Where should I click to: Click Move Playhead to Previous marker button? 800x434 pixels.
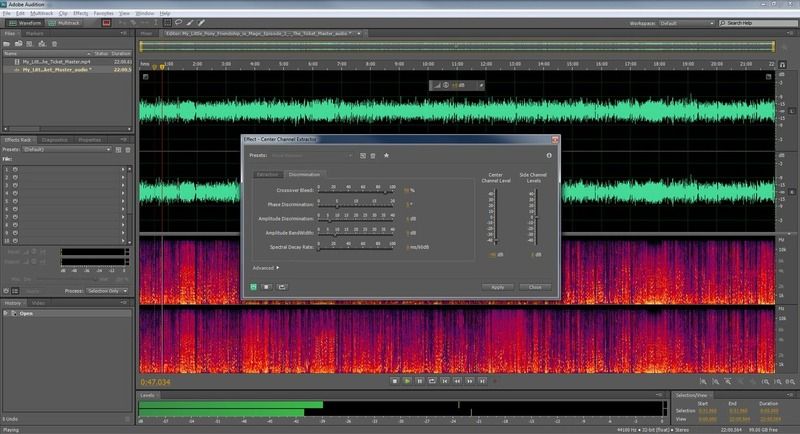pos(445,381)
